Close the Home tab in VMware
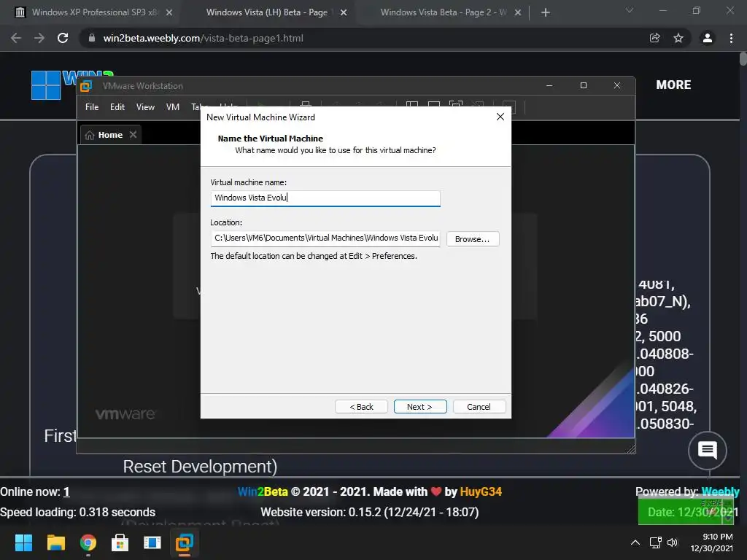Screen dimensions: 747x560 coord(133,135)
